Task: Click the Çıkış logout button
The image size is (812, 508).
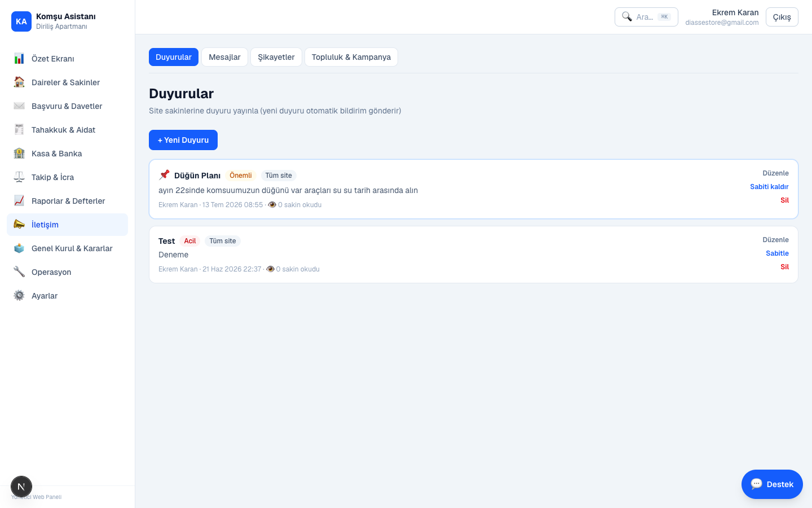Action: [782, 17]
